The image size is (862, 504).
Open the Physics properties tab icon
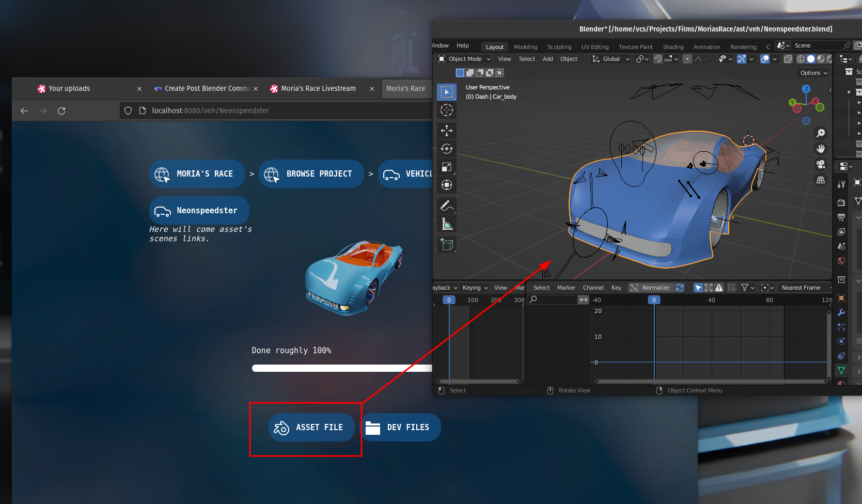click(x=841, y=341)
